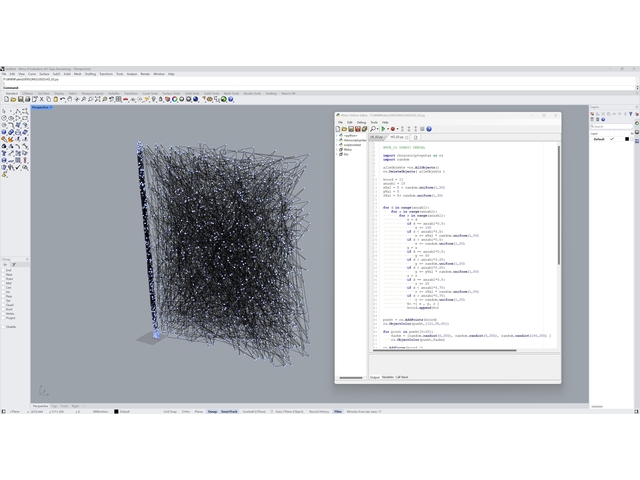The width and height of the screenshot is (640, 480).
Task: Click the black Default layer color swatch in status bar
Action: (x=116, y=411)
